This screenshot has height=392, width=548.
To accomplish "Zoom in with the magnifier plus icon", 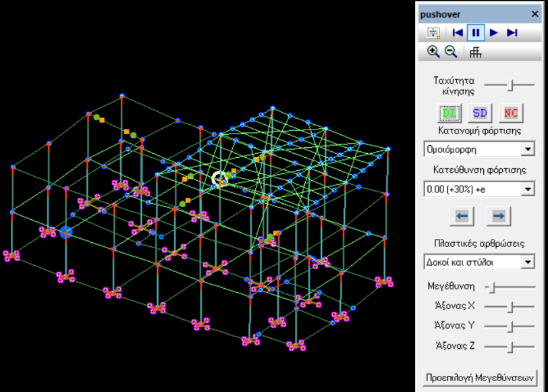I will click(433, 52).
